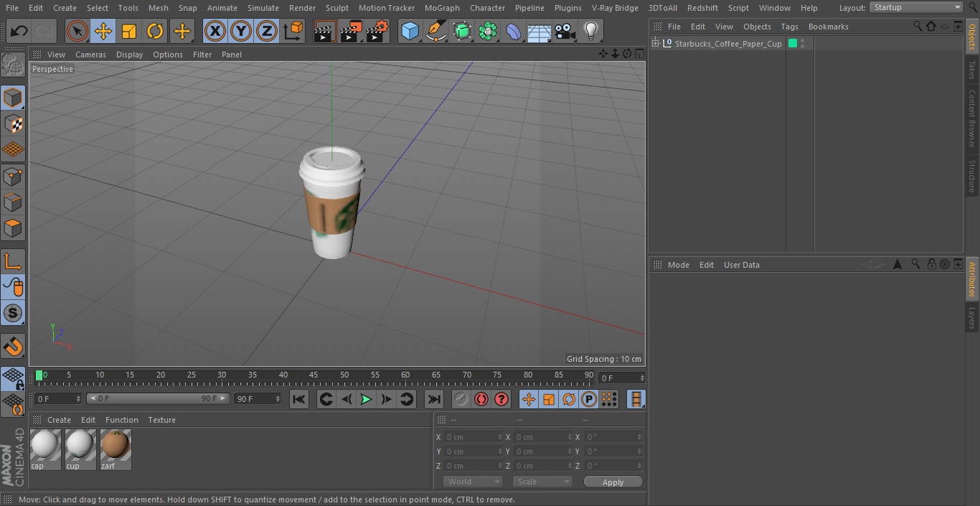Viewport: 980px width, 506px height.
Task: Open the spline Pen tool
Action: (x=435, y=31)
